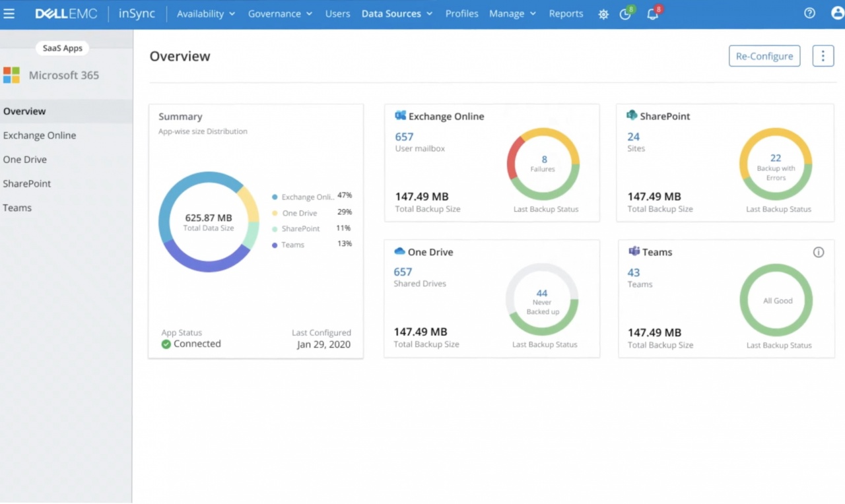The width and height of the screenshot is (845, 504).
Task: Click the purple Teams legend dot
Action: (275, 245)
